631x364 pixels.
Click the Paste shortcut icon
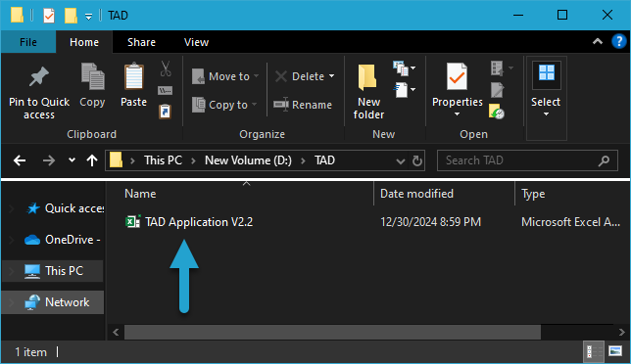166,112
